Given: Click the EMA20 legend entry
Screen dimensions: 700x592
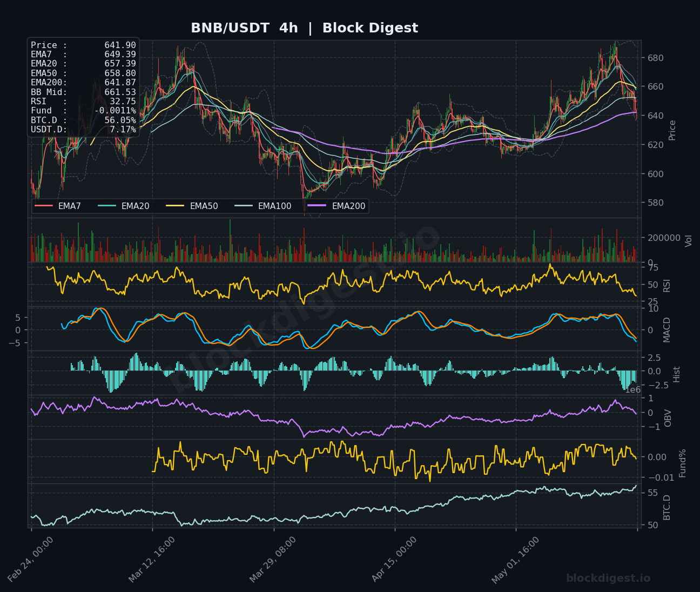Looking at the screenshot, I should pos(124,206).
